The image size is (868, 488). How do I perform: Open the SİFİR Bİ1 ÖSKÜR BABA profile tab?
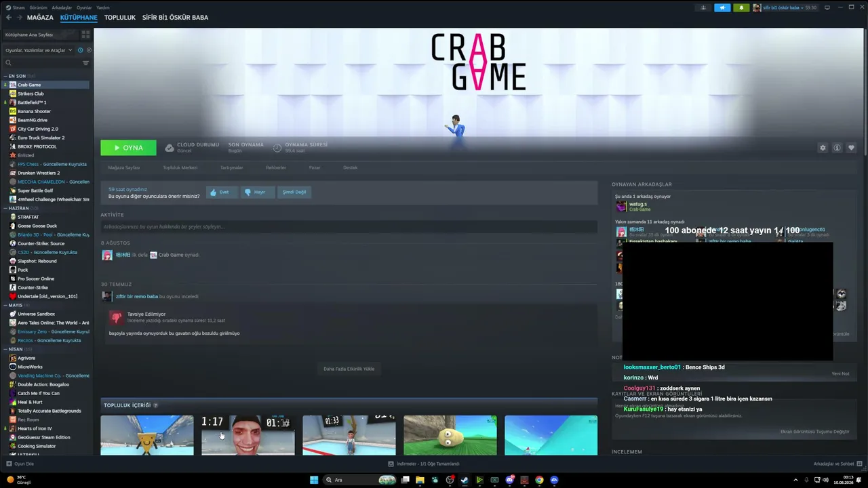[x=175, y=18]
